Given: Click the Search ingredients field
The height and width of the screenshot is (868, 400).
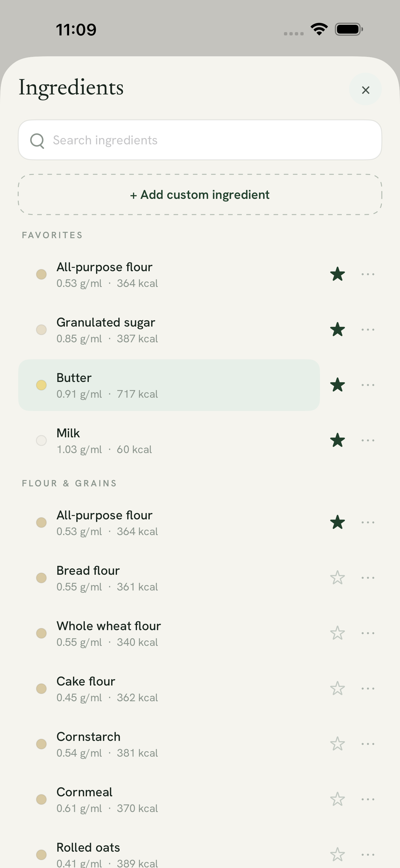Looking at the screenshot, I should [x=200, y=140].
